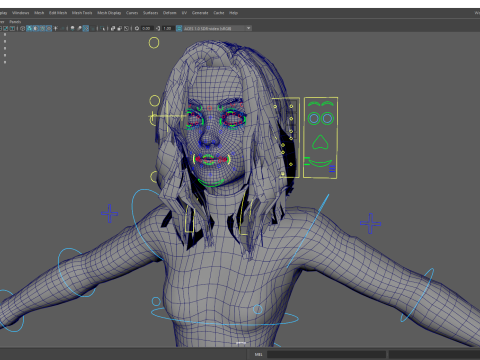This screenshot has width=480, height=360.
Task: Toggle Wireframe on Shaded icon
Action: click(x=42, y=28)
